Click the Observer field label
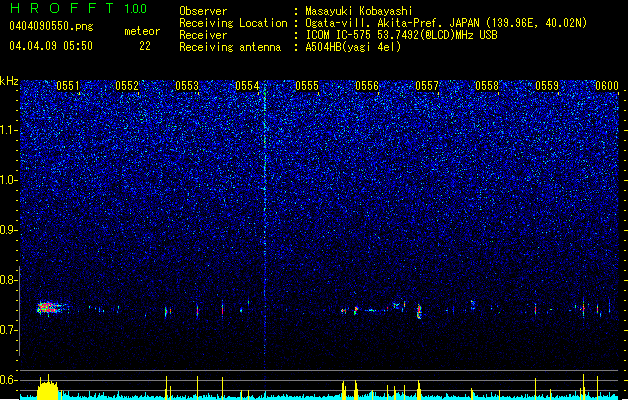The width and height of the screenshot is (629, 400). (x=203, y=11)
